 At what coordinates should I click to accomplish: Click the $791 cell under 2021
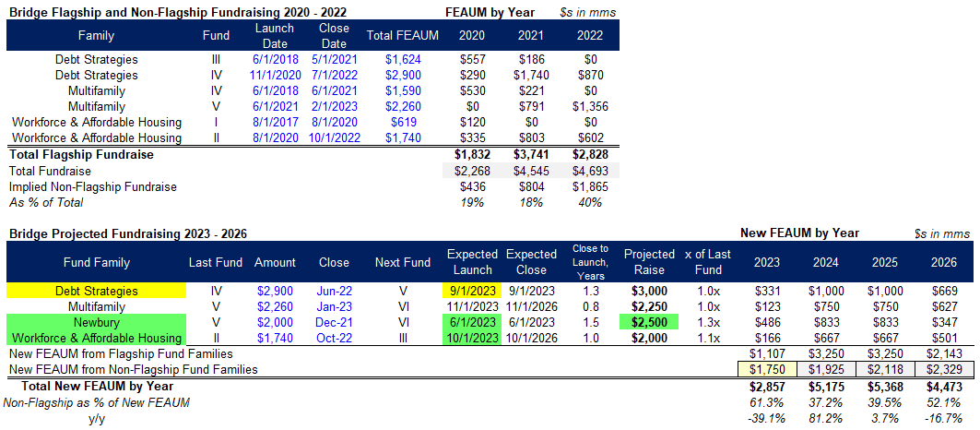531,106
